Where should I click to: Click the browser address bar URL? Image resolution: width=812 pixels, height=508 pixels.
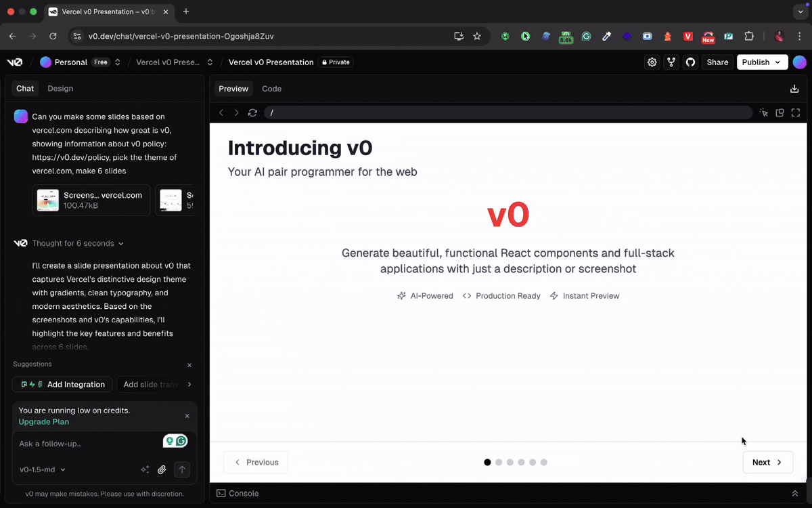(181, 37)
